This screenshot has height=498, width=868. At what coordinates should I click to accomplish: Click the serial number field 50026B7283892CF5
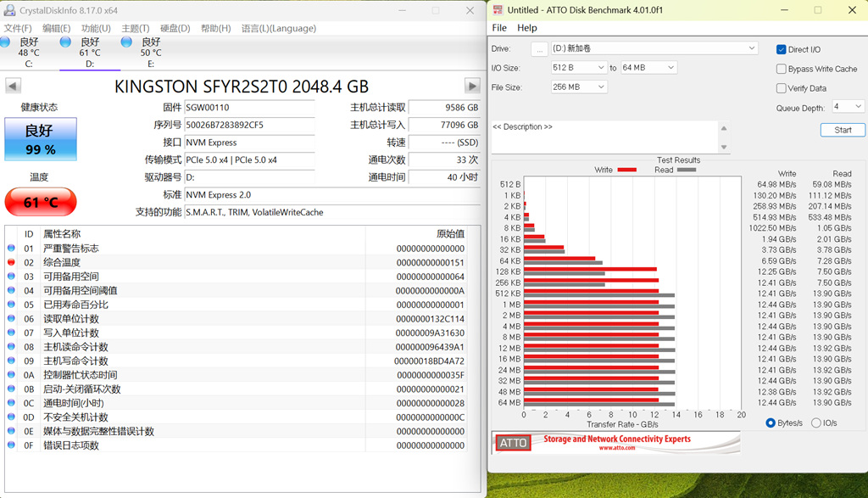point(250,126)
